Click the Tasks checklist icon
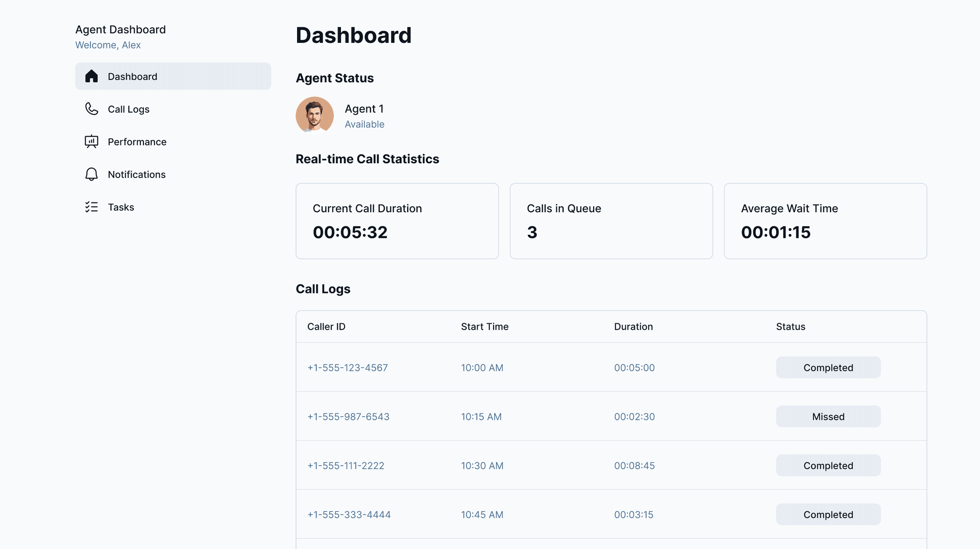This screenshot has height=549, width=980. click(91, 207)
